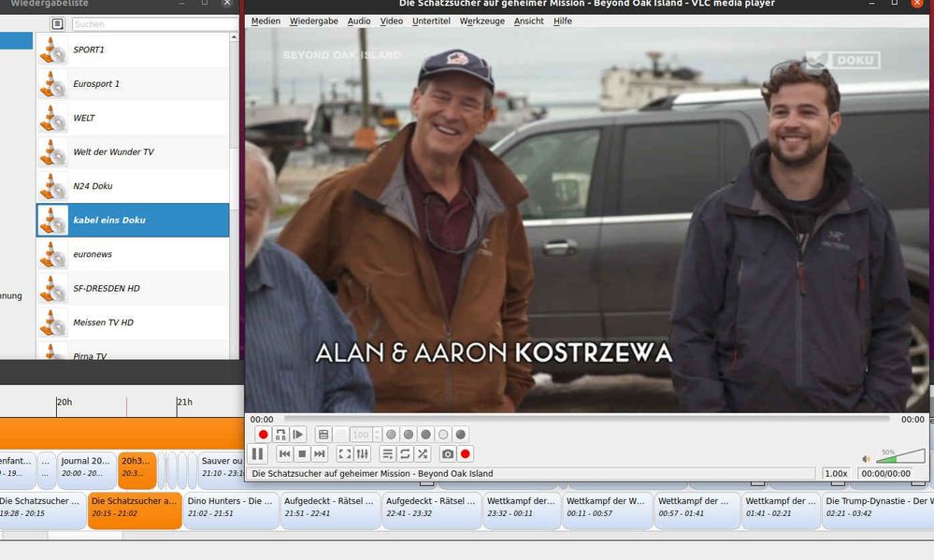Select Meissen TV HD channel
934x560 pixels.
click(x=133, y=323)
